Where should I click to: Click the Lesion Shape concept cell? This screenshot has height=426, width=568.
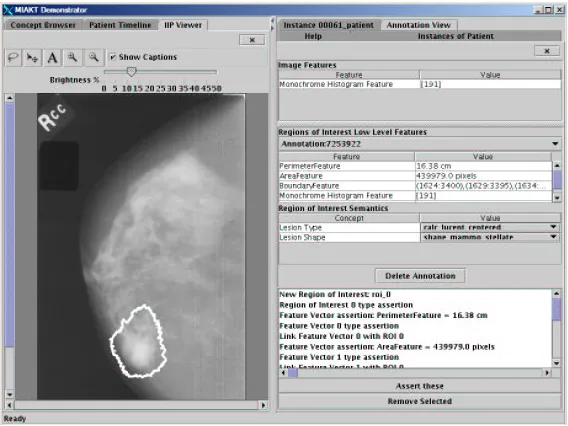coord(349,237)
